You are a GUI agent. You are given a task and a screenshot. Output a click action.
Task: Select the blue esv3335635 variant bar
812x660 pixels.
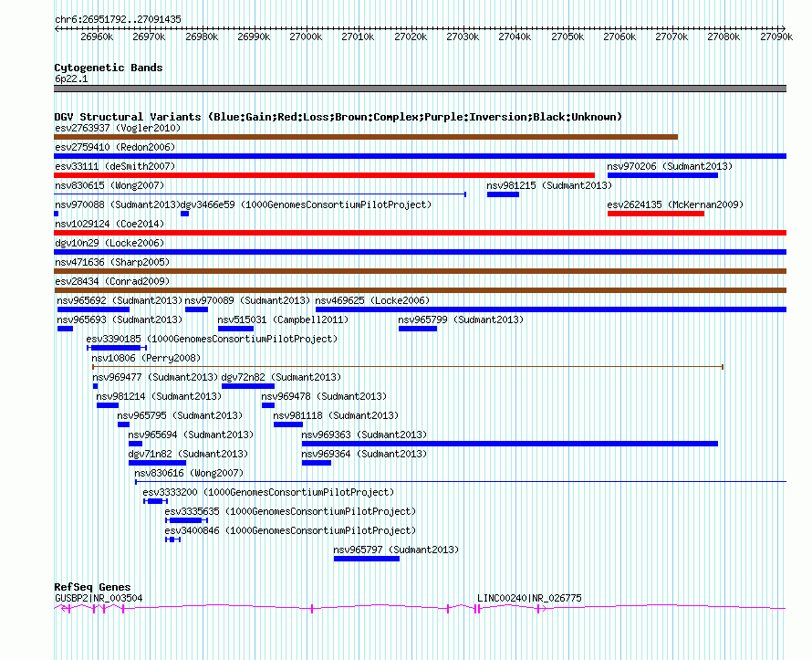tap(186, 520)
